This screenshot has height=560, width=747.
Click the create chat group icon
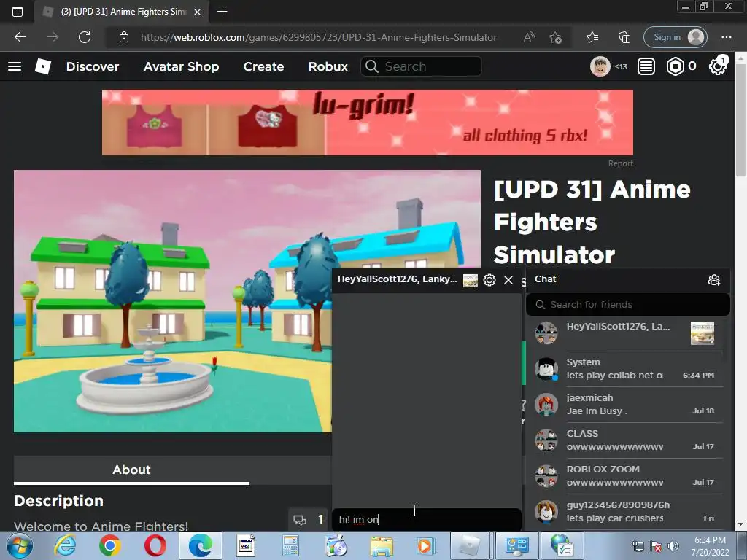(713, 280)
